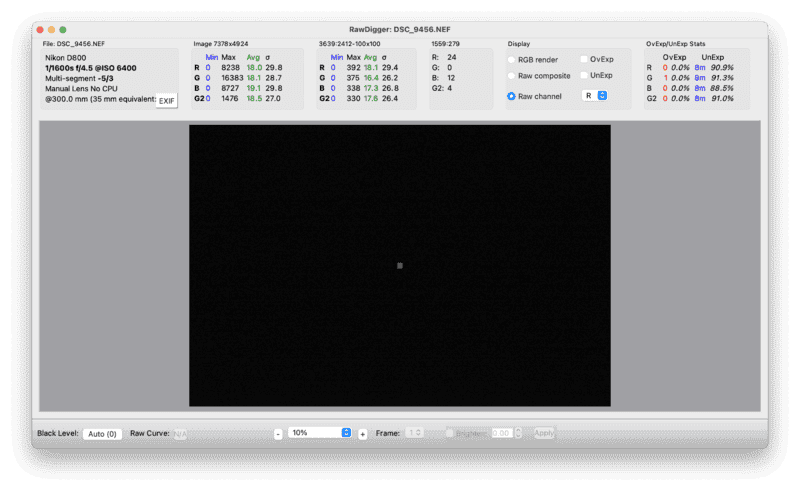Select Raw channel display mode
The height and width of the screenshot is (491, 800).
pyautogui.click(x=511, y=96)
